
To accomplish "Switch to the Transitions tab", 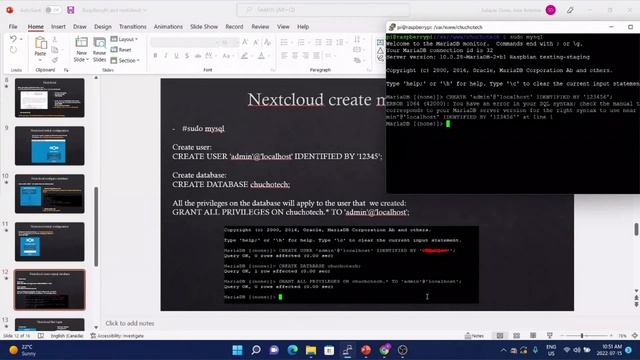I will [x=132, y=27].
